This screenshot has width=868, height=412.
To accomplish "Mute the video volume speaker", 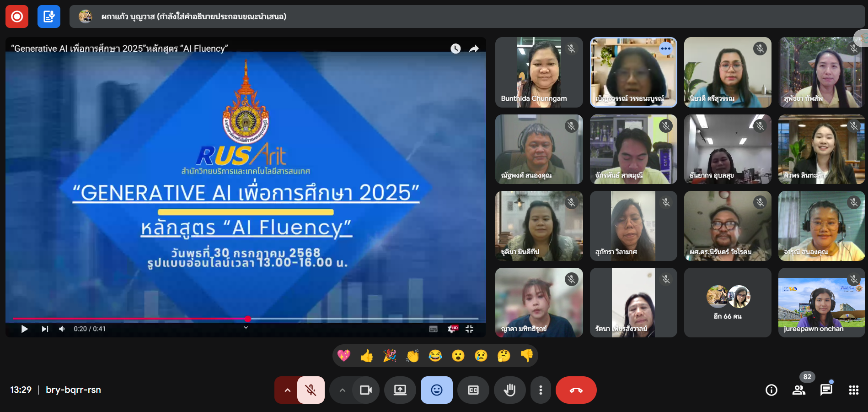I will (62, 329).
